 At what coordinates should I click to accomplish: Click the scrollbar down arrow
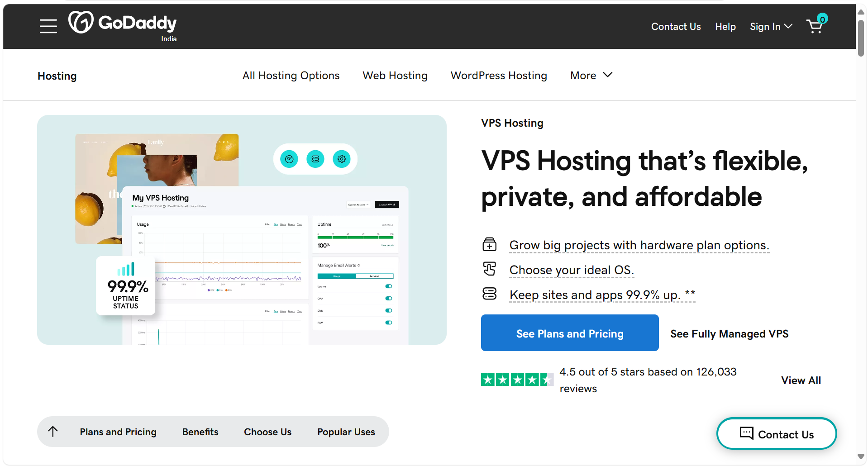[x=860, y=456]
